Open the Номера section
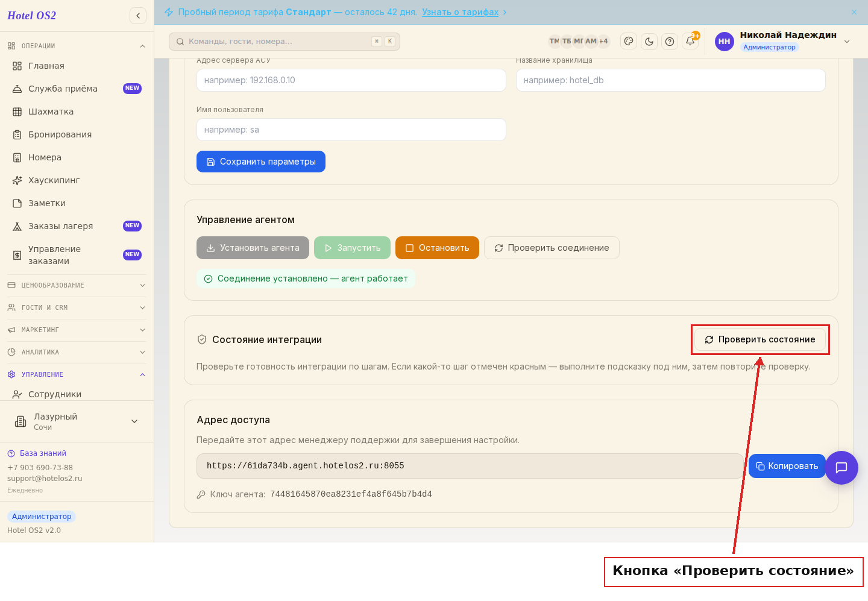This screenshot has width=868, height=601. [x=77, y=157]
